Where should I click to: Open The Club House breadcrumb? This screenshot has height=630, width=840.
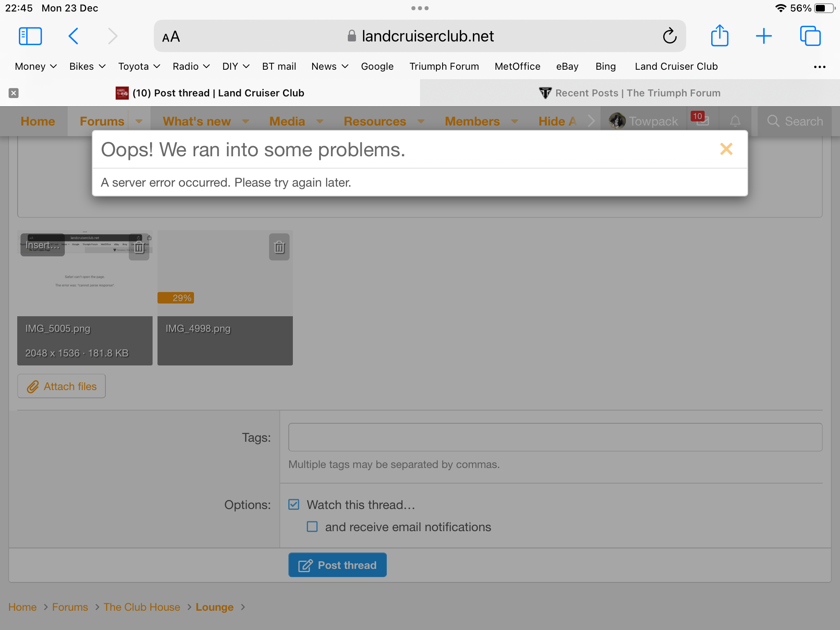(x=142, y=607)
